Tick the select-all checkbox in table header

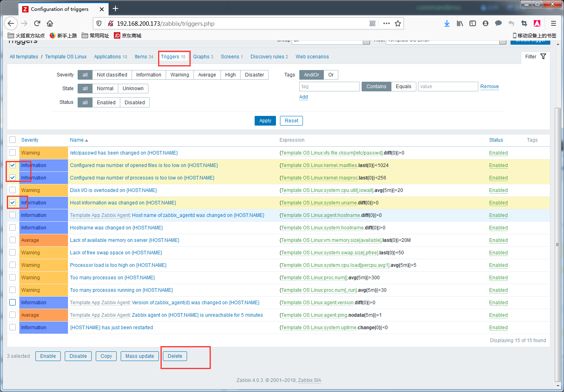click(12, 140)
